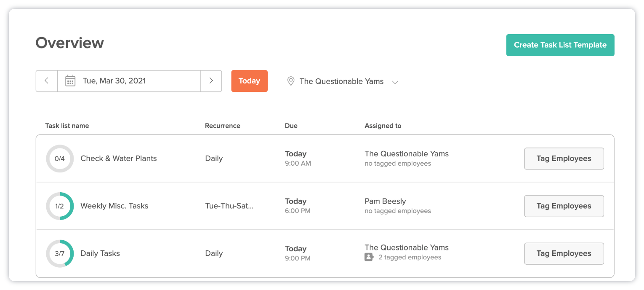Tag Employees on Weekly Misc. Tasks
Screen dimensions: 644x290
[x=564, y=206]
